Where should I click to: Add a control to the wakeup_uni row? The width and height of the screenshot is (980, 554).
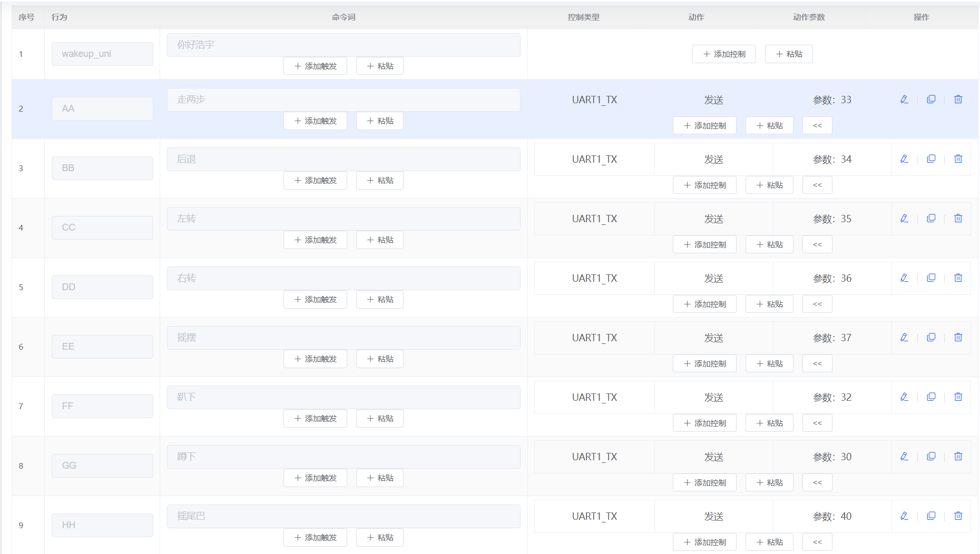point(724,54)
